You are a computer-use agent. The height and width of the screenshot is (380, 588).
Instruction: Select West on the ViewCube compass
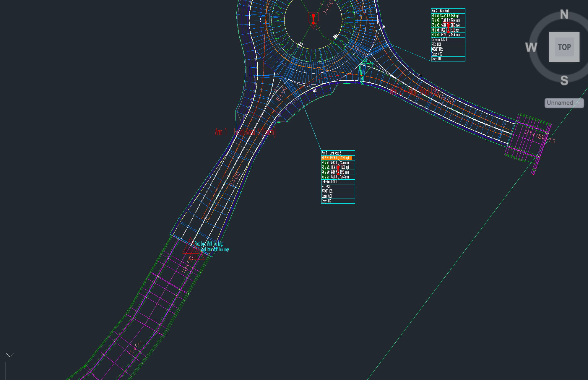[531, 47]
